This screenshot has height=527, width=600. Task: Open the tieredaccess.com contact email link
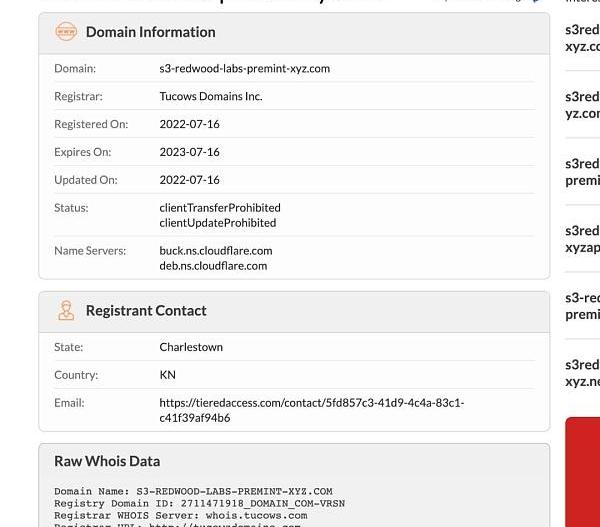(311, 410)
